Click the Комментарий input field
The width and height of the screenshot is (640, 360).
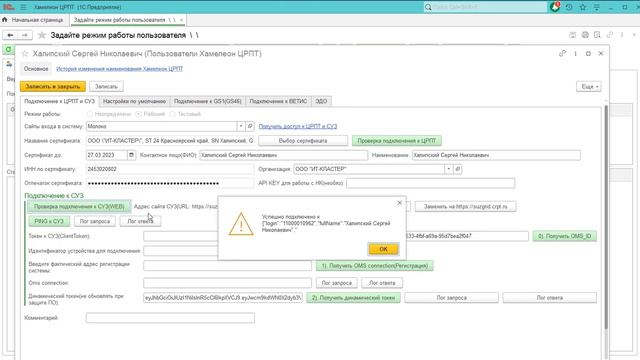tap(170, 318)
